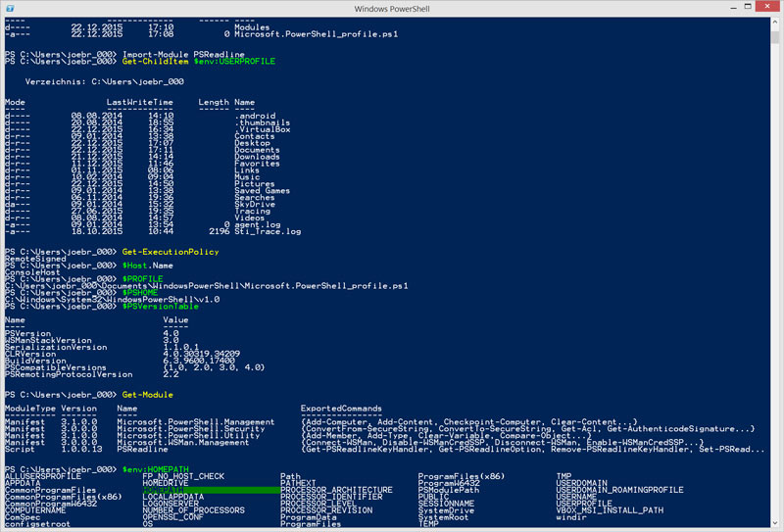Click the agent.log file name
The width and height of the screenshot is (784, 532).
point(258,225)
